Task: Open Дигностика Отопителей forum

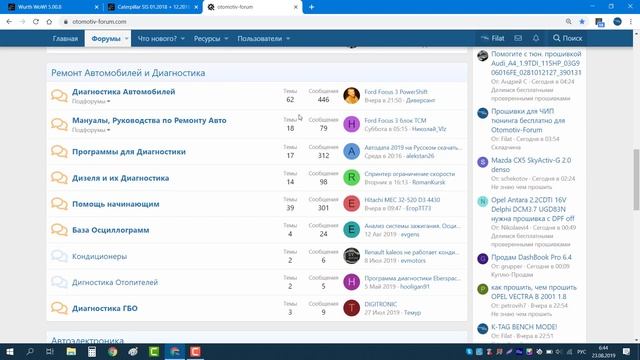Action: click(115, 282)
